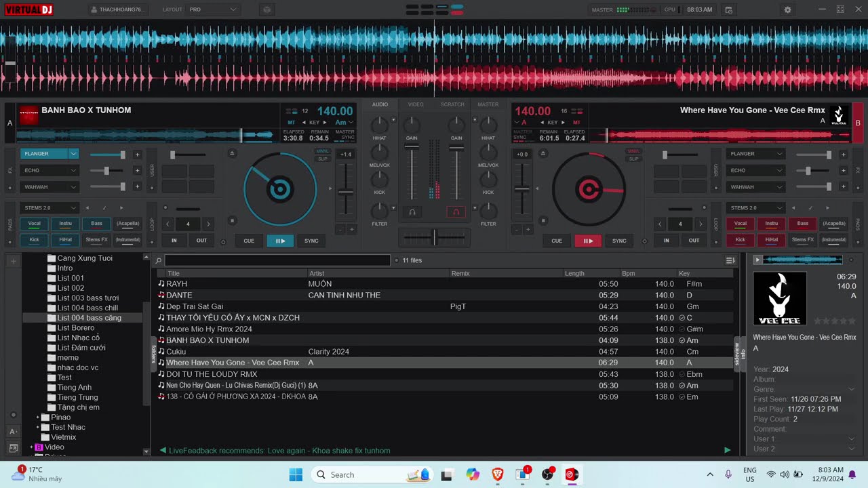Go to next pad page on deck B
Viewport: 868px width, 488px height.
(x=827, y=208)
